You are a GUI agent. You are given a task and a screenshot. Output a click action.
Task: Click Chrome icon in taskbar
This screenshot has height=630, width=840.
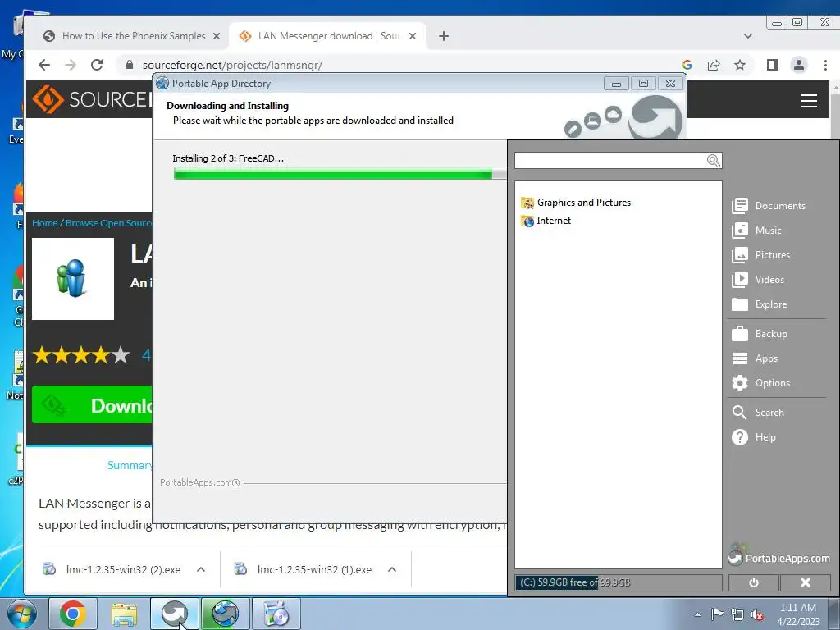pos(73,614)
